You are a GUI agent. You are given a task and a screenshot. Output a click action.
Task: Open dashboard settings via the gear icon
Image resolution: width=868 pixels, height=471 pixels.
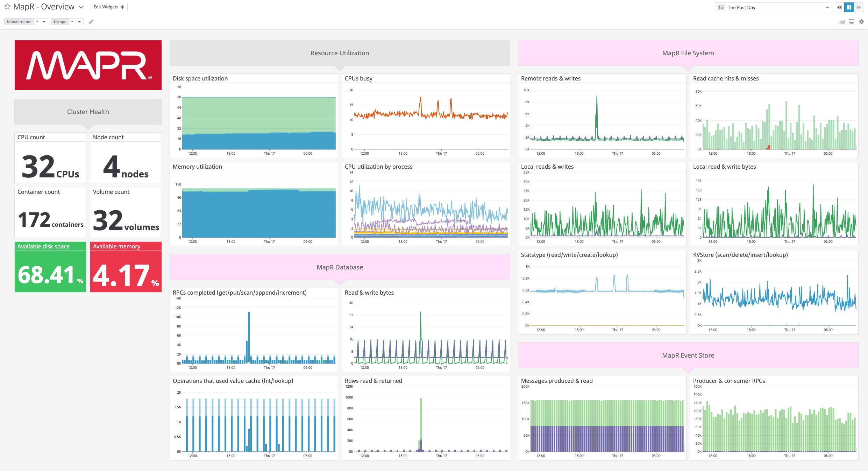coord(861,22)
